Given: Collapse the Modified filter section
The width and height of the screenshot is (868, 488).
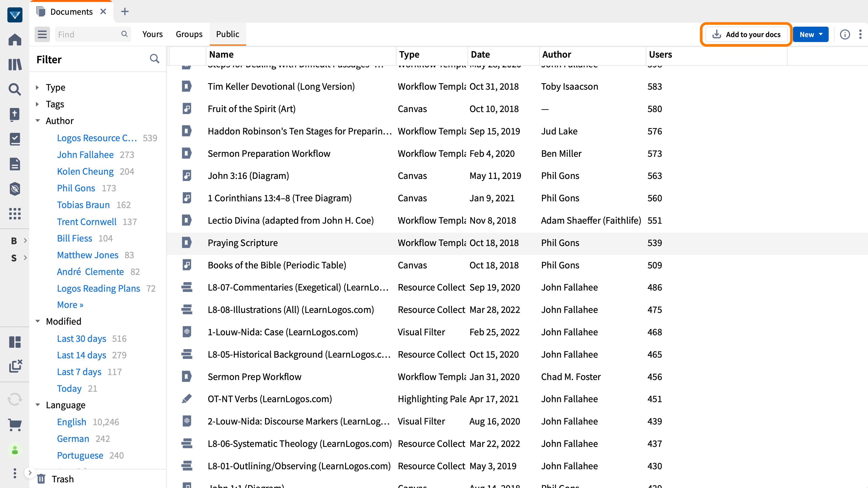Looking at the screenshot, I should click(38, 321).
